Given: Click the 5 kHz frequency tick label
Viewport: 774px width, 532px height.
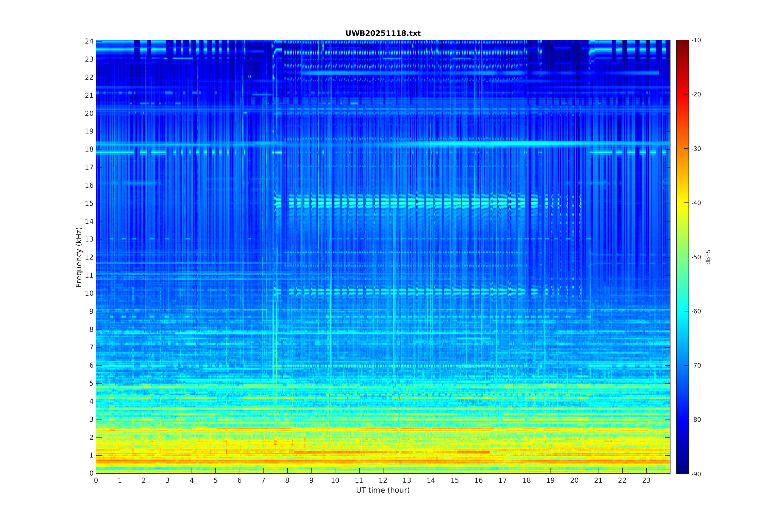Looking at the screenshot, I should [x=91, y=383].
